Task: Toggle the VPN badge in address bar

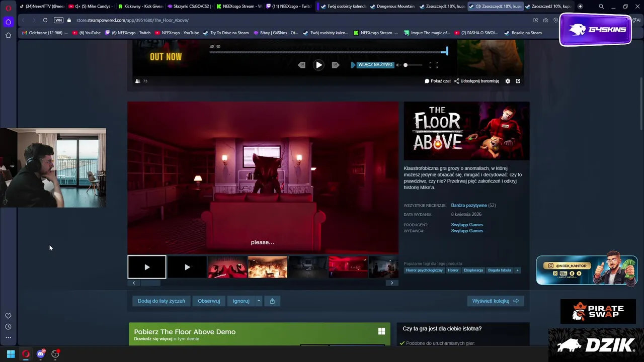Action: point(58,20)
